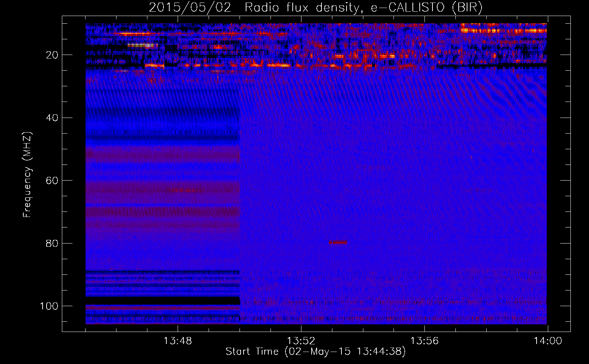
Task: Click the y-axis tick label "20"
Action: [x=52, y=55]
